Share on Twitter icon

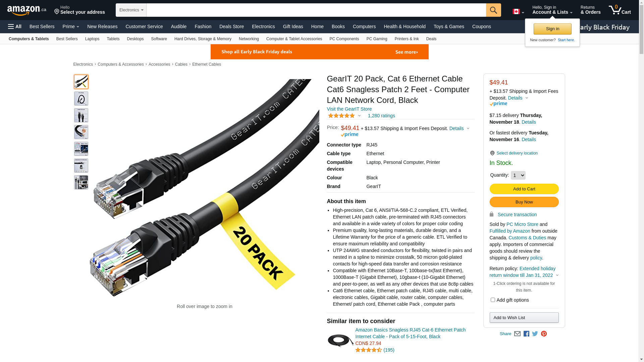[535, 334]
